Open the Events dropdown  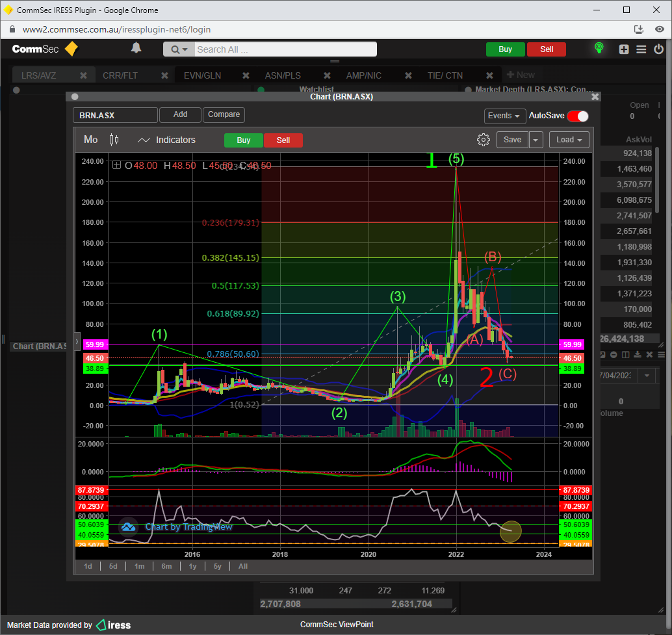coord(505,116)
